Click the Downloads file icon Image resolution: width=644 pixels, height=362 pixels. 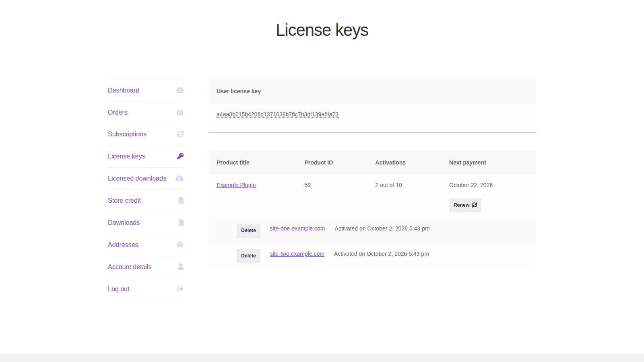click(x=181, y=222)
